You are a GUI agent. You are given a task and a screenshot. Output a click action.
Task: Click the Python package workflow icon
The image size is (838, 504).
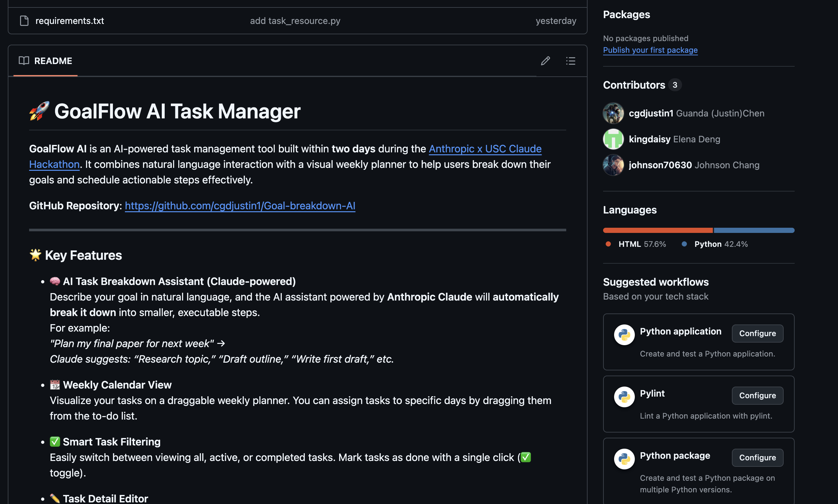pos(624,459)
